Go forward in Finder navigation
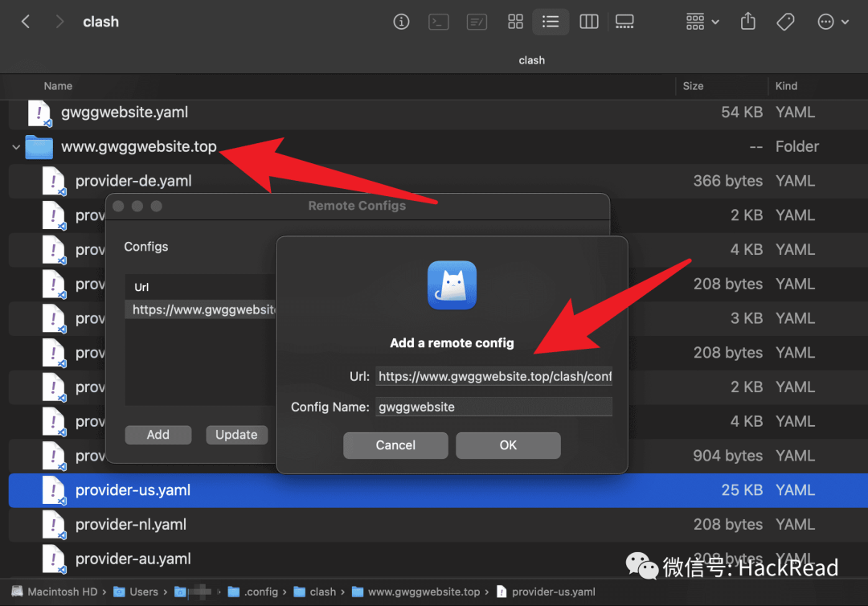 point(59,22)
